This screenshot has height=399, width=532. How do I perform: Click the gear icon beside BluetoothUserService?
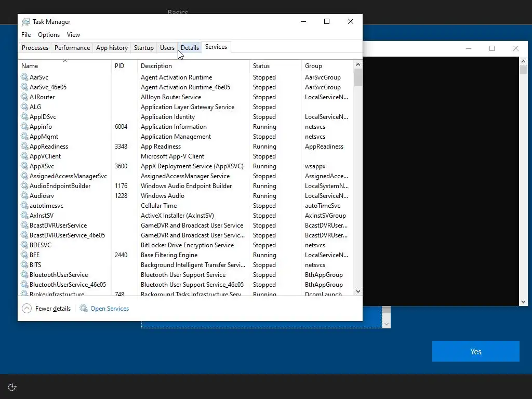(x=24, y=274)
